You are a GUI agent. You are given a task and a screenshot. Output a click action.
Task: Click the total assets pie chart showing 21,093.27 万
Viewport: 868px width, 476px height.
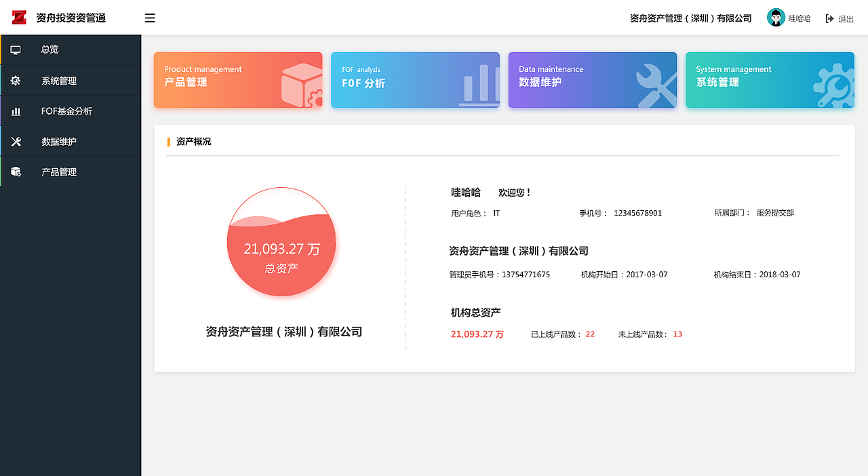click(281, 242)
